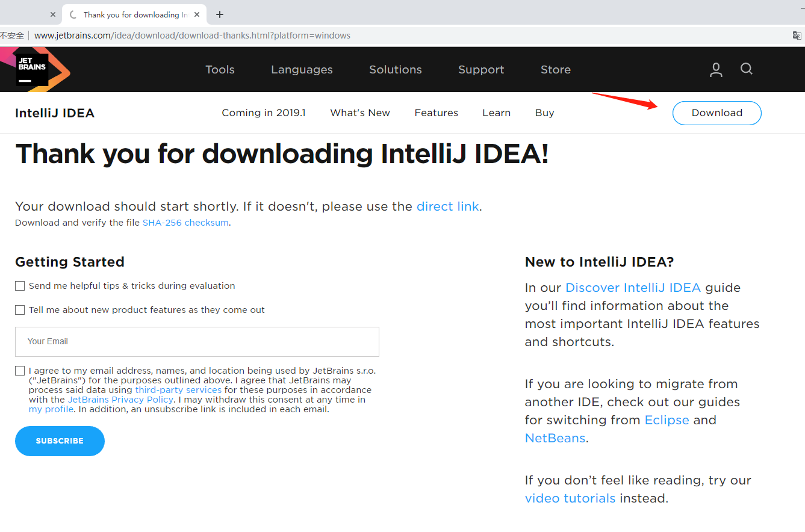This screenshot has height=532, width=805.
Task: Open the Learn page
Action: 497,113
